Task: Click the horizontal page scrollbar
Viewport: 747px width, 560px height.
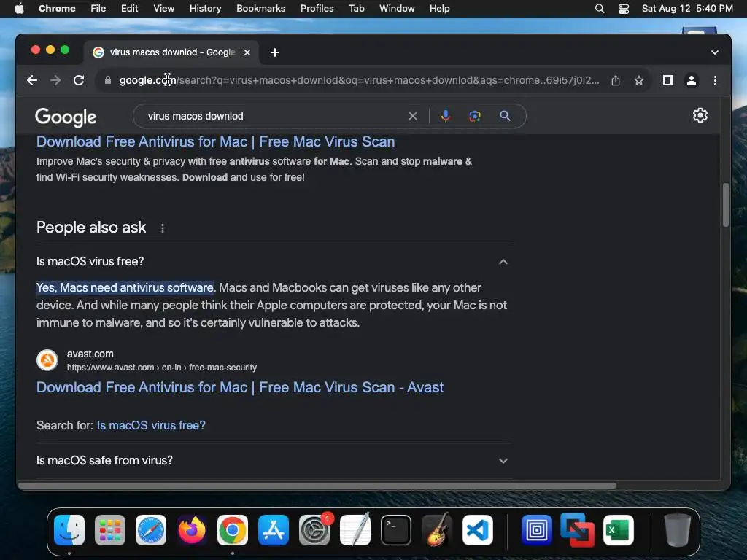Action: click(x=317, y=486)
